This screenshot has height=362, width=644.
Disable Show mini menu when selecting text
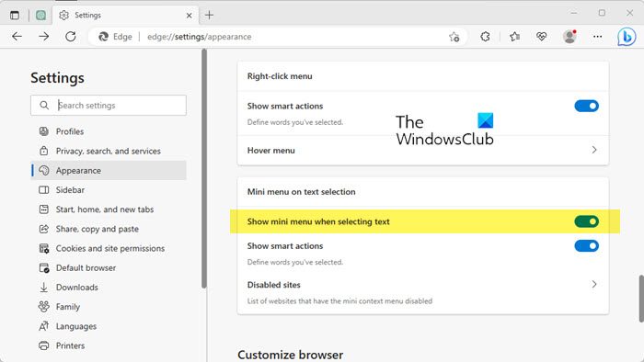(x=587, y=221)
